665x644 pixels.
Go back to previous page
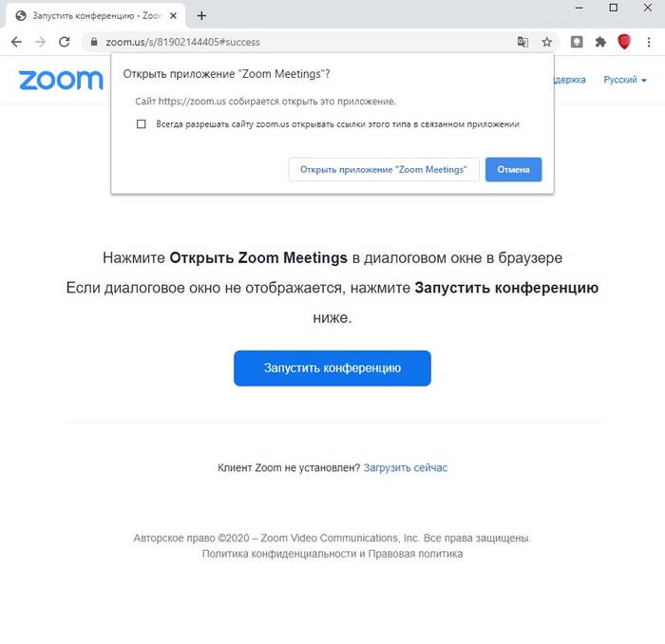coord(16,42)
